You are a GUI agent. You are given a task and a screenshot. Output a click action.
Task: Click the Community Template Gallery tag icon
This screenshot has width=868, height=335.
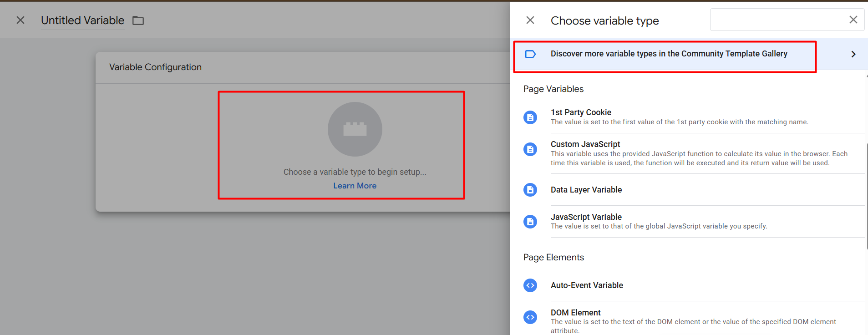click(x=530, y=54)
